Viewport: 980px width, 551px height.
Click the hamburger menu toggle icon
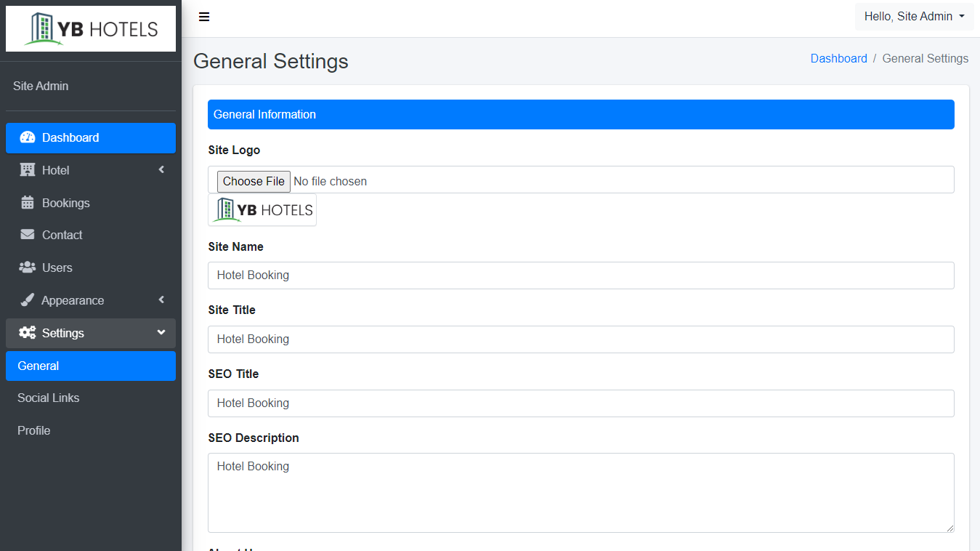(204, 17)
